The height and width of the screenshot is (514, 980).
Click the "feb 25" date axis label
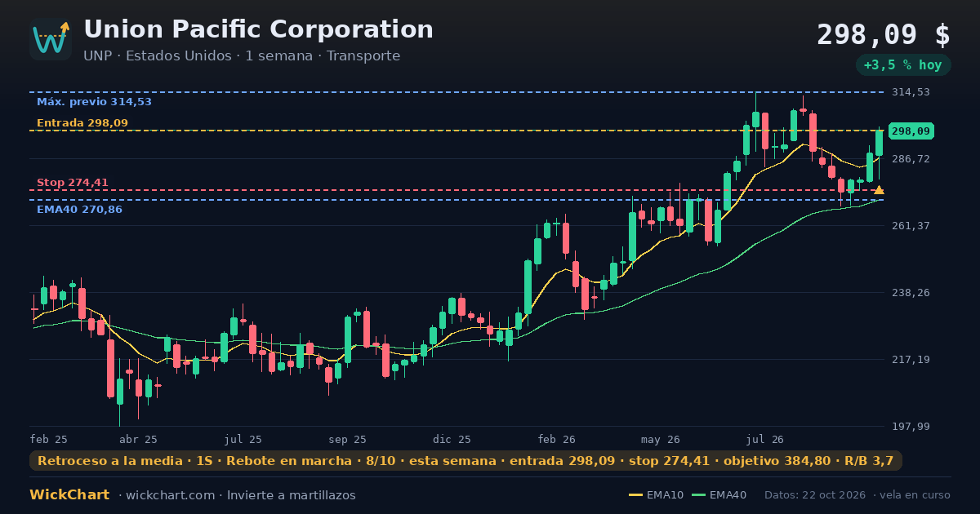pyautogui.click(x=49, y=440)
